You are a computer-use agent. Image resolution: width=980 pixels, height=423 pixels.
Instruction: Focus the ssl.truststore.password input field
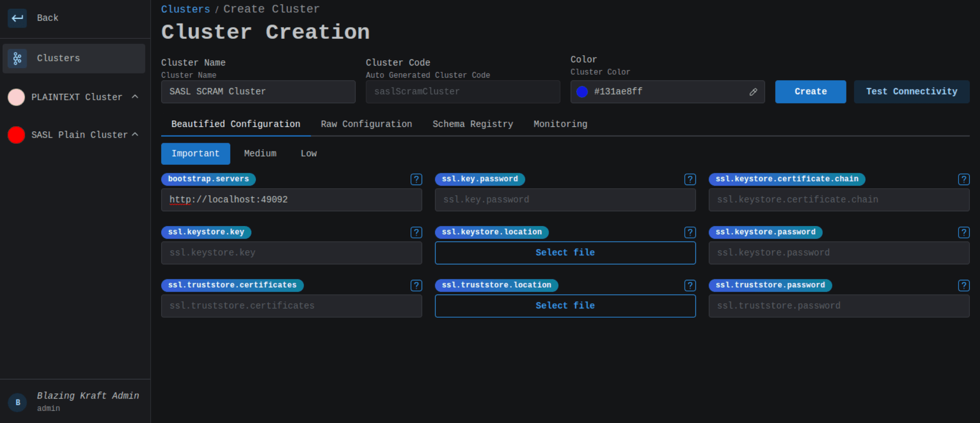[839, 306]
